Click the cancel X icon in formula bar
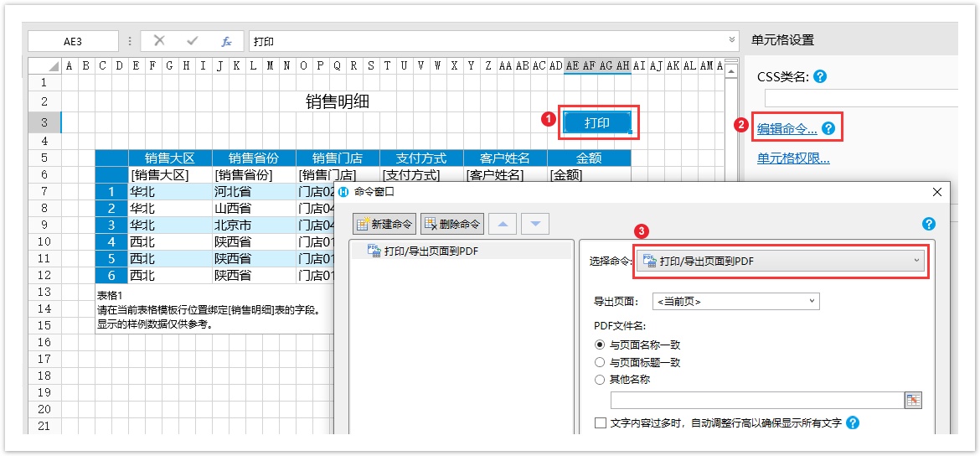Viewport: 980px width, 456px height. coord(159,41)
